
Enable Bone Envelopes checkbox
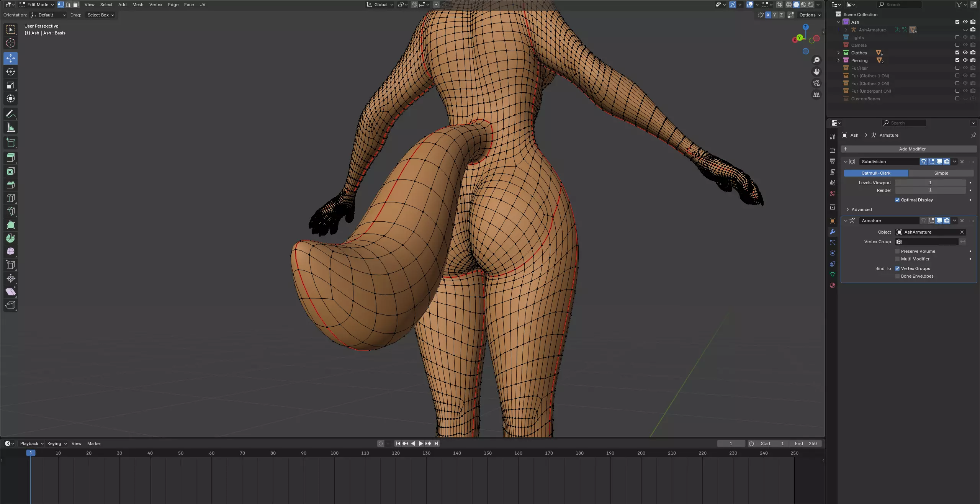(897, 276)
